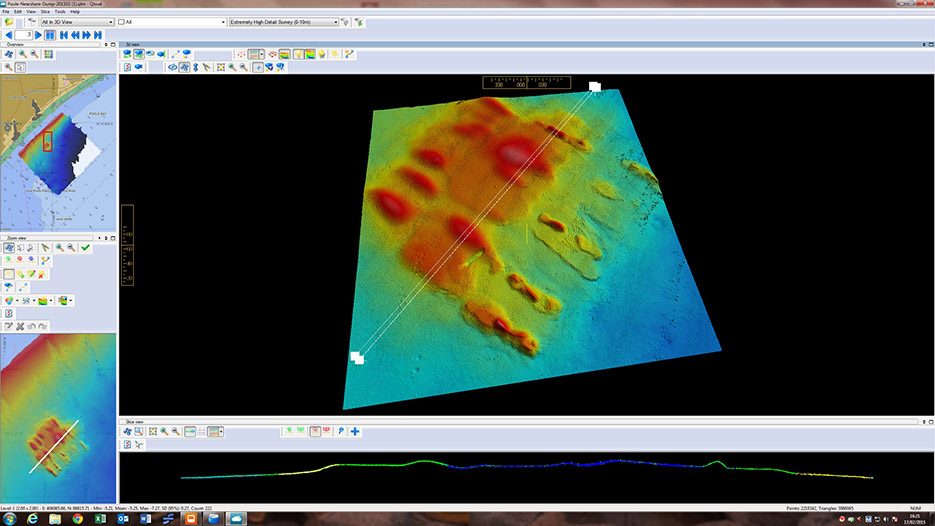Toggle the highlighted pointer tool in 3D toolbar

[x=258, y=67]
